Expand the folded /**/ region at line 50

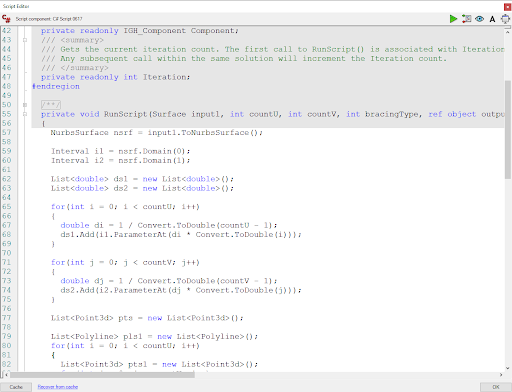(25, 105)
